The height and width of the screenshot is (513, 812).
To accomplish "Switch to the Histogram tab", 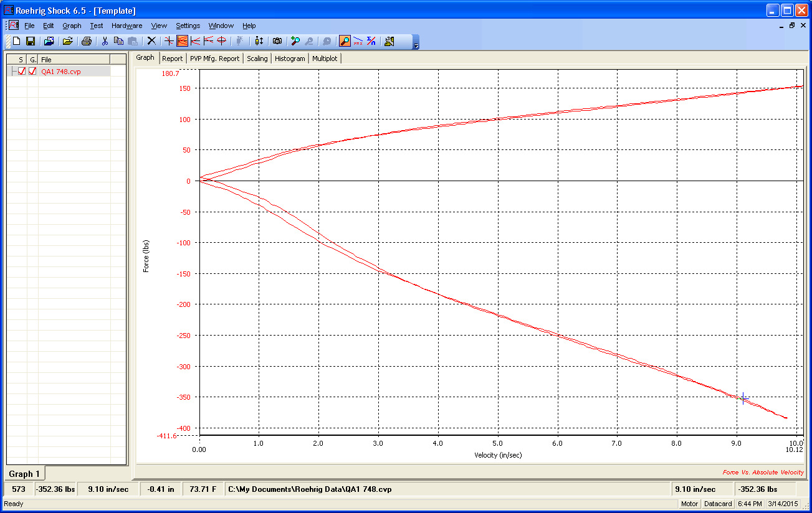I will coord(290,59).
